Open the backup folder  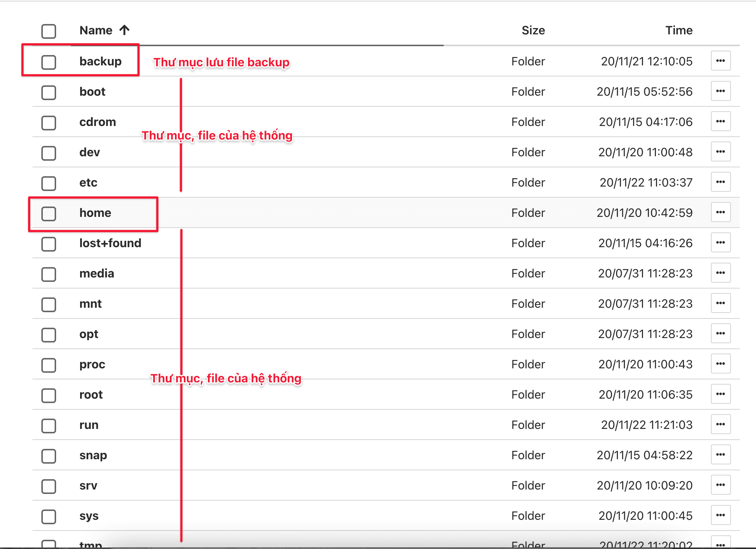pos(100,61)
